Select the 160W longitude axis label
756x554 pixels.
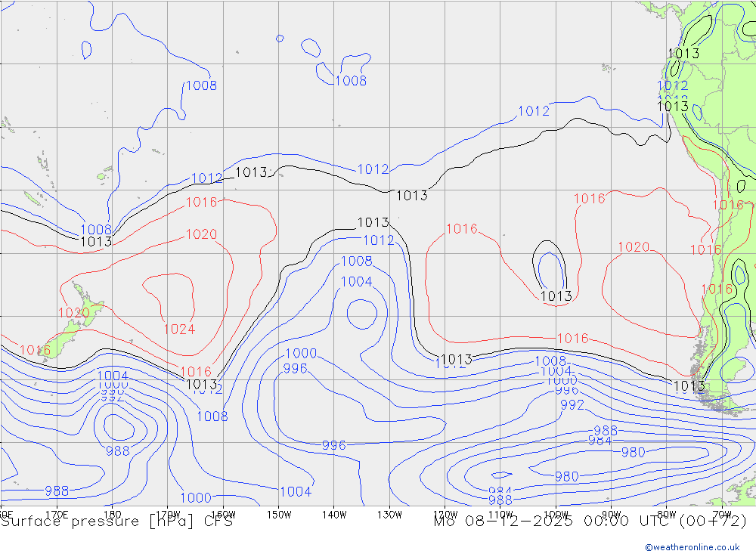coord(223,515)
